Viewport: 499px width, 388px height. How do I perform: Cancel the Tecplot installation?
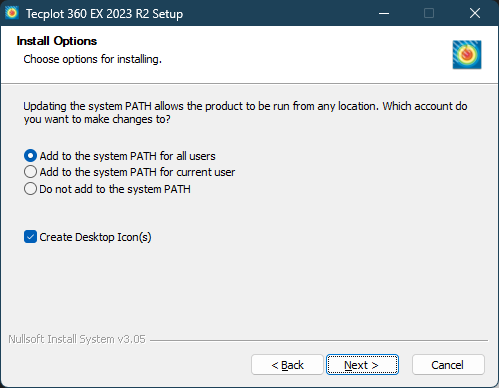(x=448, y=365)
